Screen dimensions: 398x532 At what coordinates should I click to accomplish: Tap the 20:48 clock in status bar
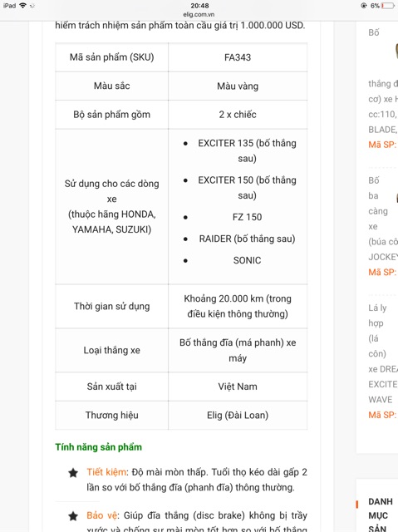[199, 6]
